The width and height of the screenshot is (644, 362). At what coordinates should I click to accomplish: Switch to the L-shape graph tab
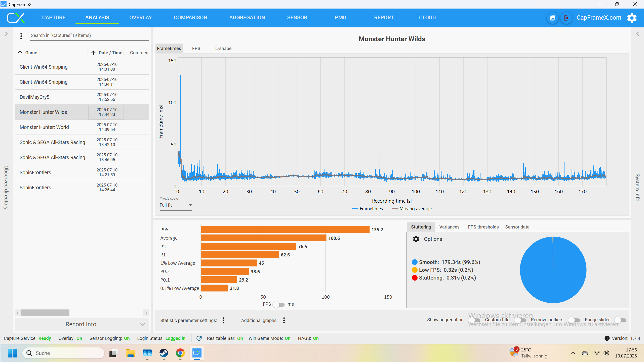point(223,48)
